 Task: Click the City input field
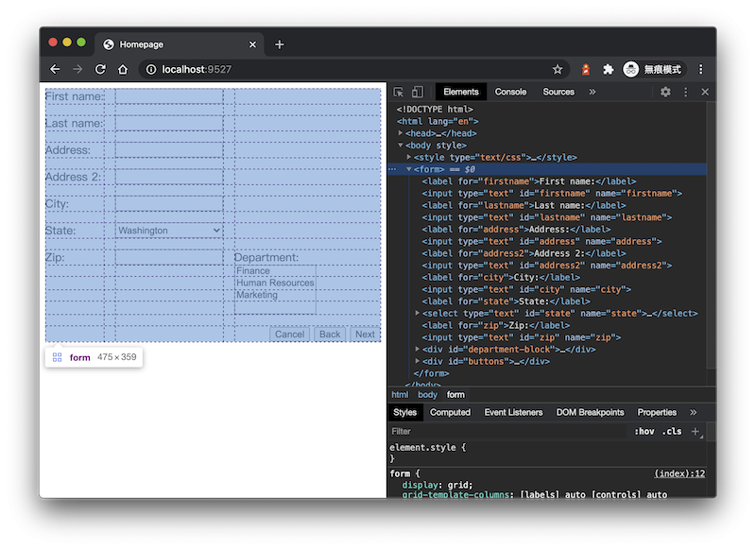click(169, 204)
